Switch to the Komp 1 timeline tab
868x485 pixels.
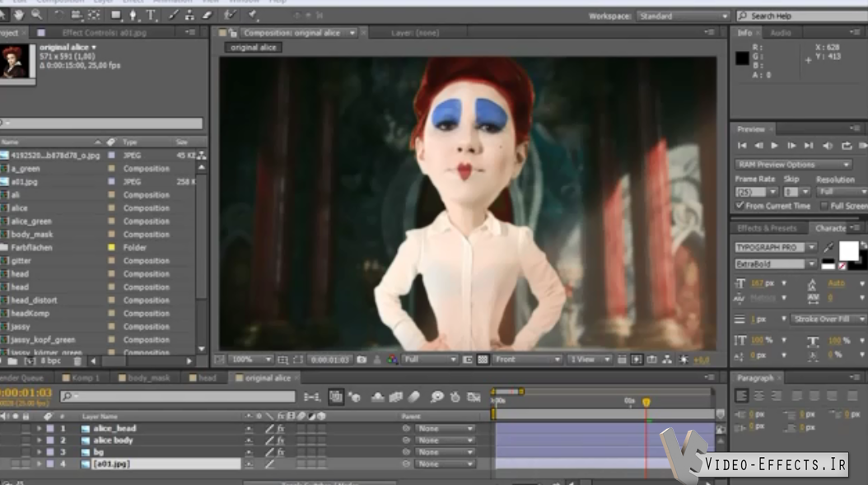tap(81, 378)
